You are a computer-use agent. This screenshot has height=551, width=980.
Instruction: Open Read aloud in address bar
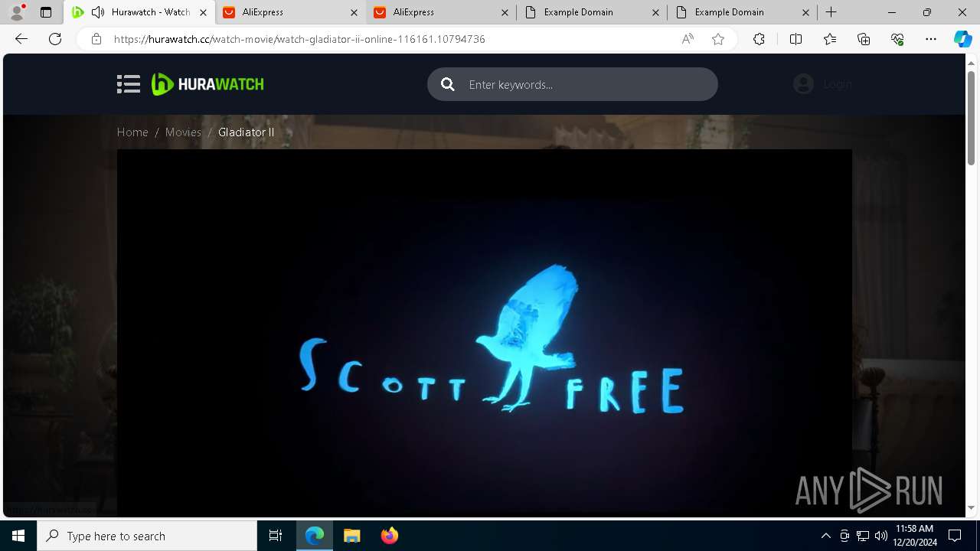click(x=688, y=39)
